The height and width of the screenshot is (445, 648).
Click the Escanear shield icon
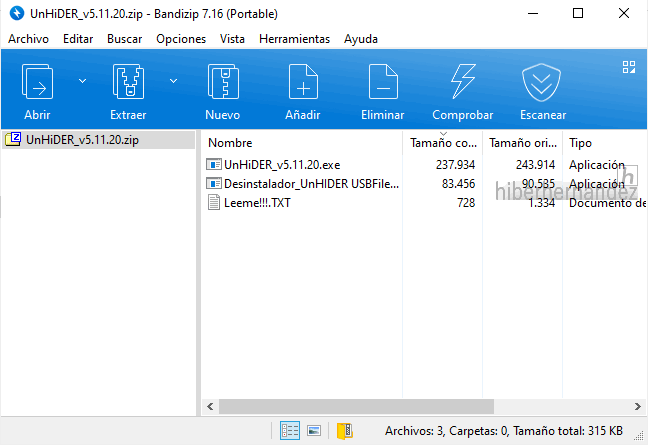541,83
